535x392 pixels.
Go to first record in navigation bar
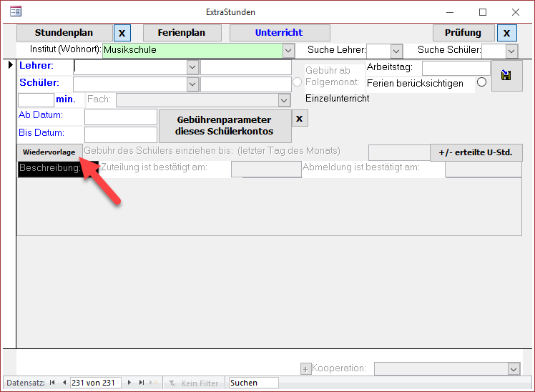(x=52, y=383)
